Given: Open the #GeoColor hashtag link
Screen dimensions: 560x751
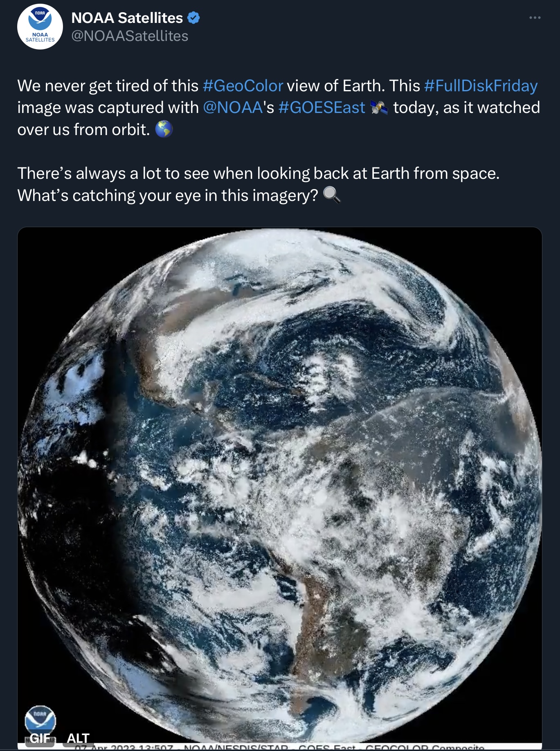Looking at the screenshot, I should pos(243,86).
